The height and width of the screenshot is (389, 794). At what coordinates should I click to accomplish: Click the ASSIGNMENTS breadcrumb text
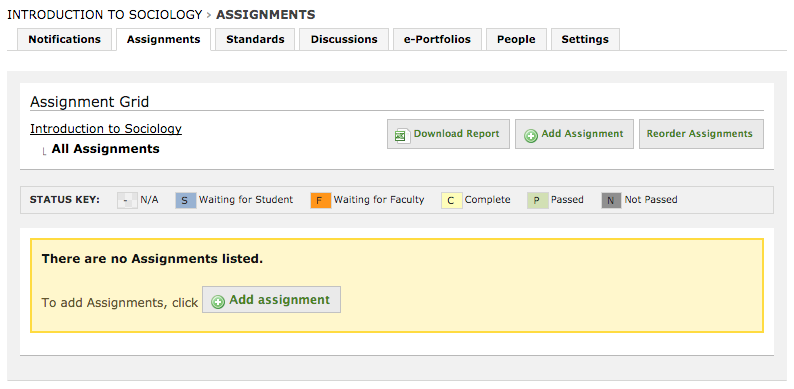click(x=265, y=15)
